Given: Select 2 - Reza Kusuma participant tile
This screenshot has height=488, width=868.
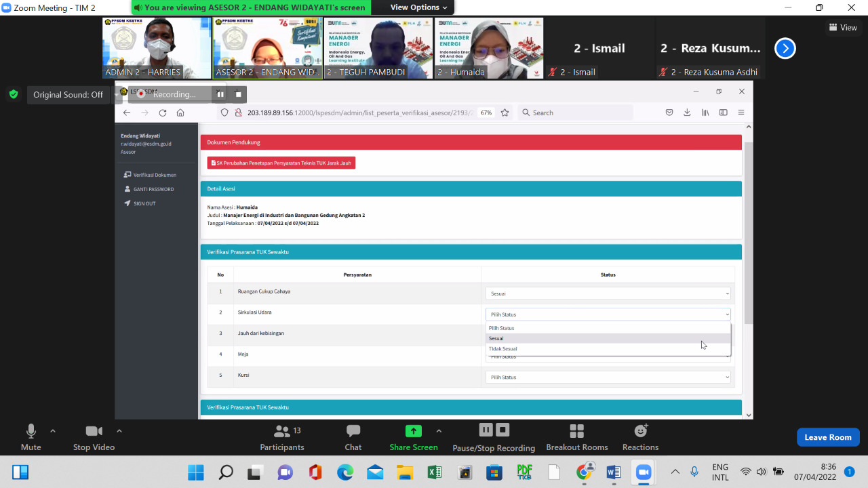Looking at the screenshot, I should (711, 48).
